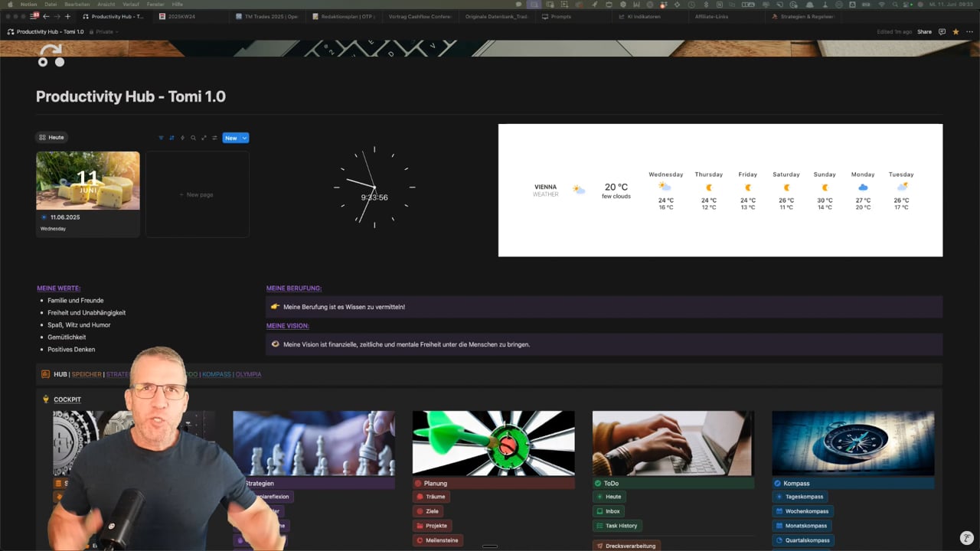Click the Notion sidebar menu icon with badge

(x=34, y=16)
